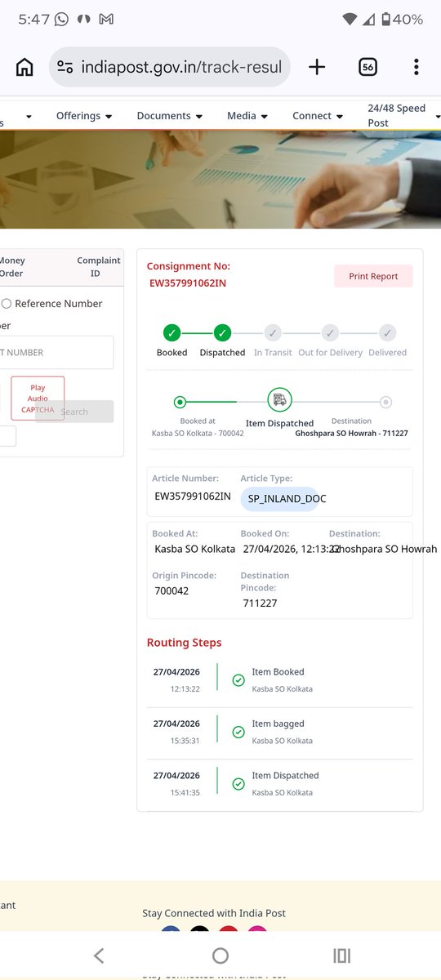Image resolution: width=441 pixels, height=980 pixels.
Task: Click the Print Report button
Action: [373, 276]
